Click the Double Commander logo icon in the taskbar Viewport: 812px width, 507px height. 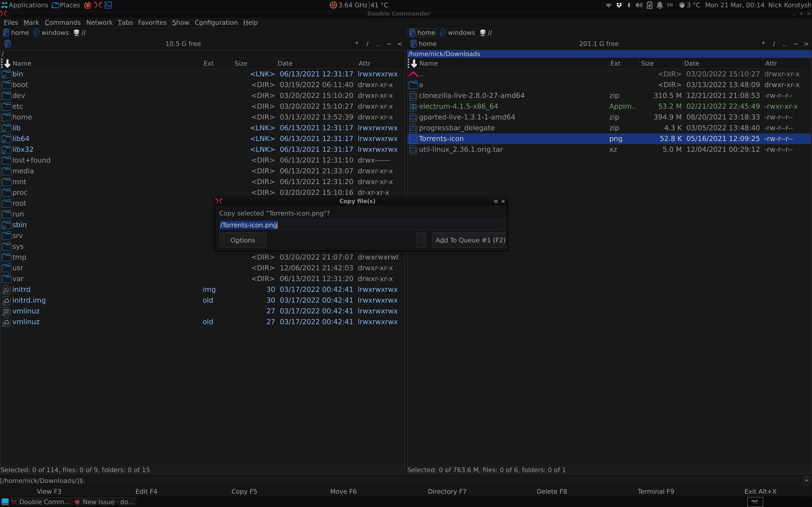tap(14, 502)
